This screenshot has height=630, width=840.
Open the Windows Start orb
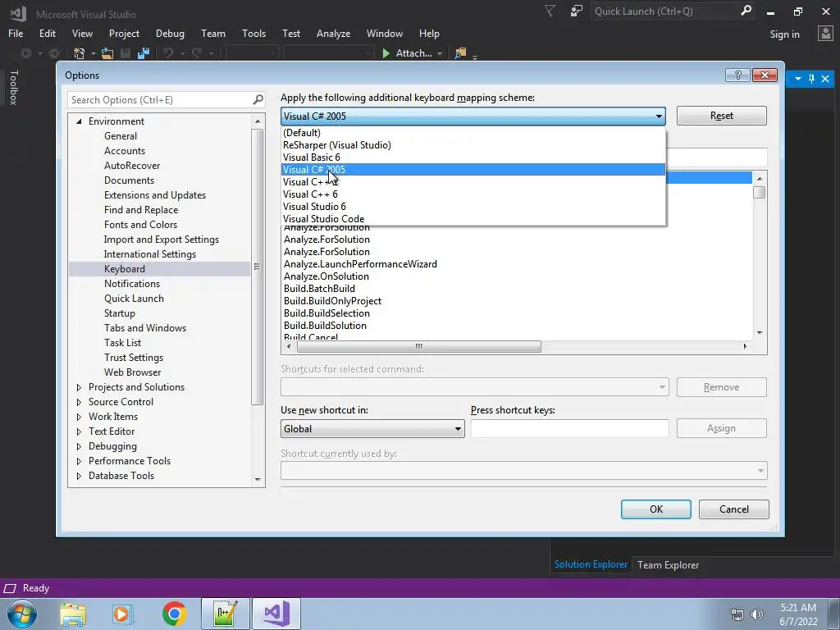[22, 614]
